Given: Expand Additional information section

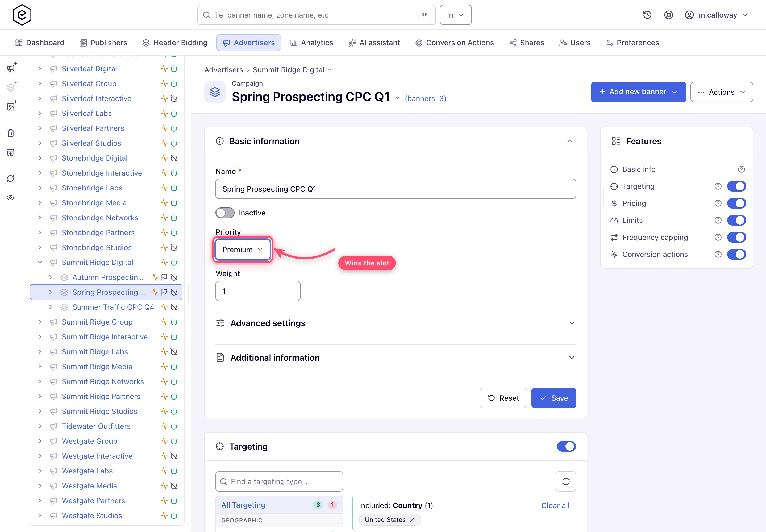Looking at the screenshot, I should 396,358.
